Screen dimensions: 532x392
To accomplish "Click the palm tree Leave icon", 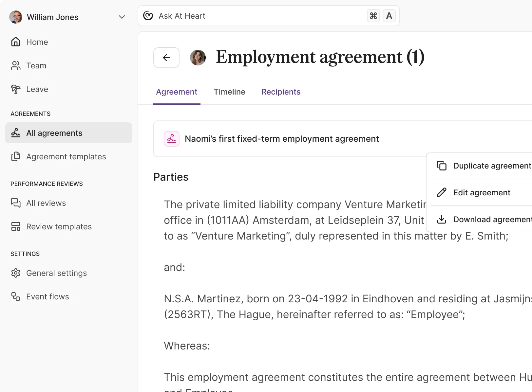I will [x=15, y=89].
